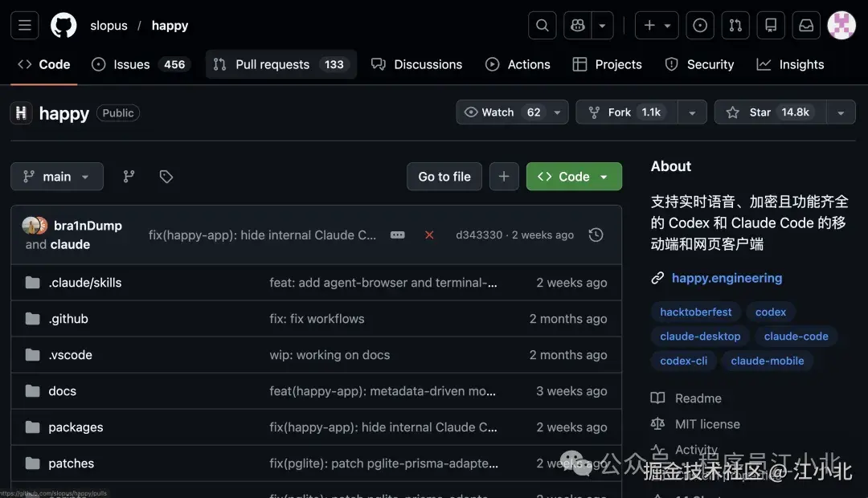Open bra1nDump author profile
This screenshot has height=498, width=868.
88,226
